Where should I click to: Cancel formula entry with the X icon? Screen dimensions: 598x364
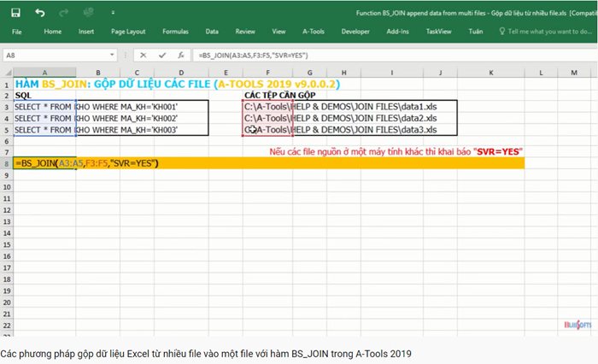point(143,56)
